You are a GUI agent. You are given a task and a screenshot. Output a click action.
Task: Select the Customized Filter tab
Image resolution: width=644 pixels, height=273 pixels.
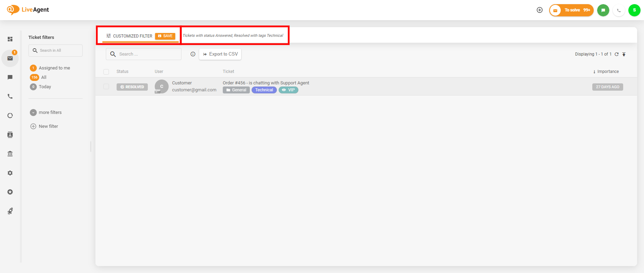pos(129,36)
